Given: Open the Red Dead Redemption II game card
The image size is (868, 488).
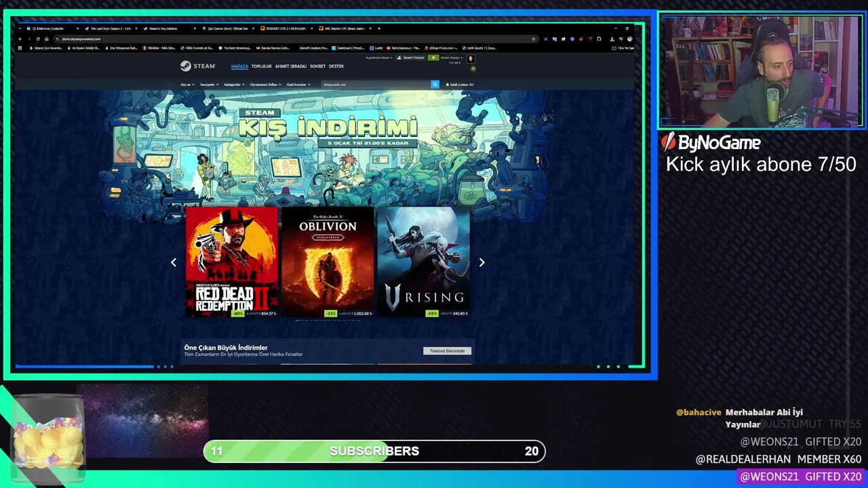Looking at the screenshot, I should coord(232,262).
